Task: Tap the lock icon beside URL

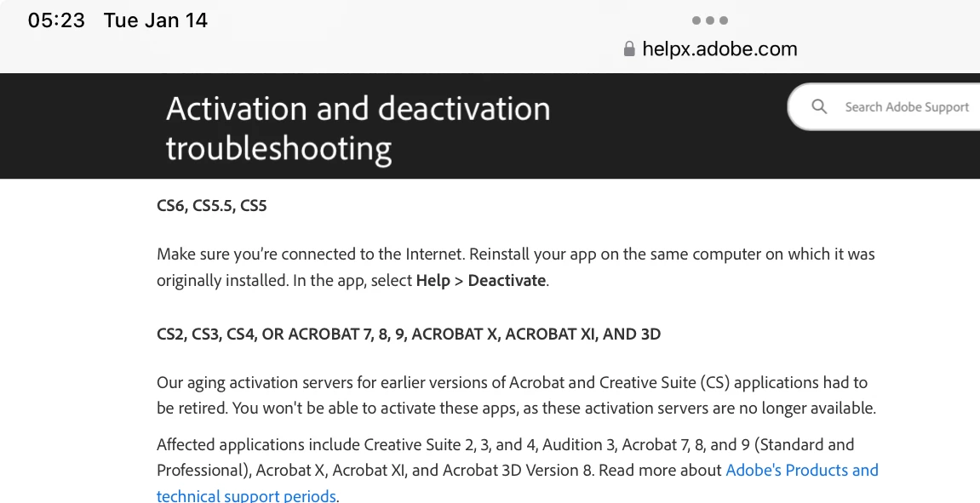Action: coord(629,49)
